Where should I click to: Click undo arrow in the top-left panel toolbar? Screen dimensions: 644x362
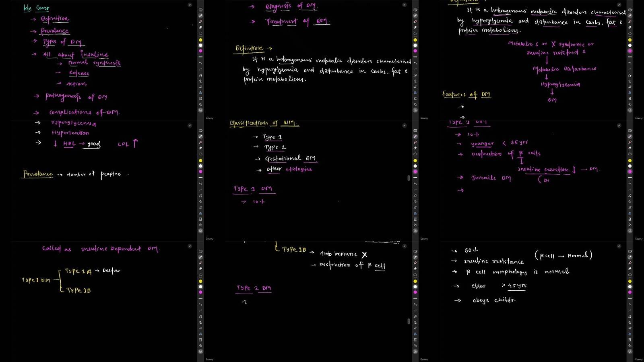tap(200, 63)
